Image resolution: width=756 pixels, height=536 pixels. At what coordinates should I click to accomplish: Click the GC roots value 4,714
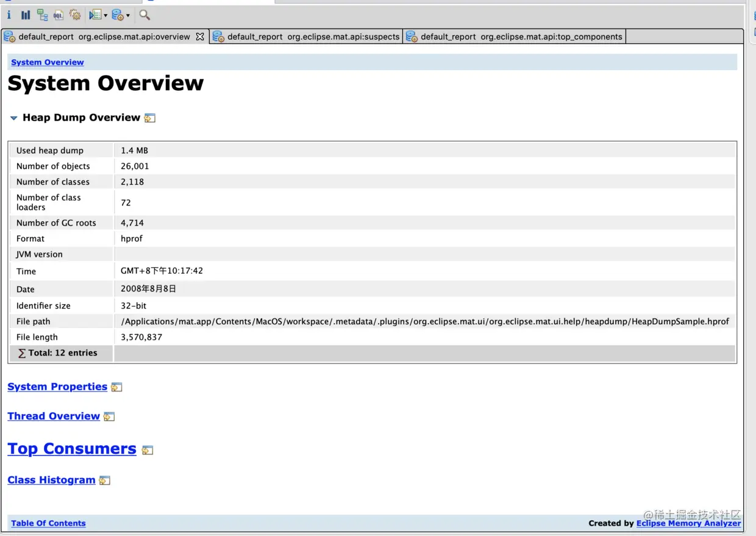[132, 223]
